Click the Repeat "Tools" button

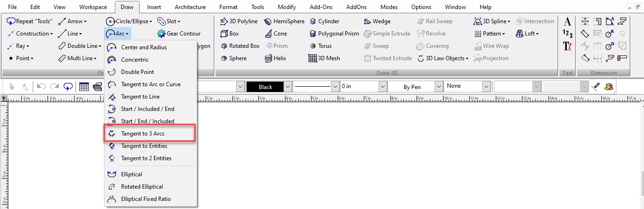point(29,21)
